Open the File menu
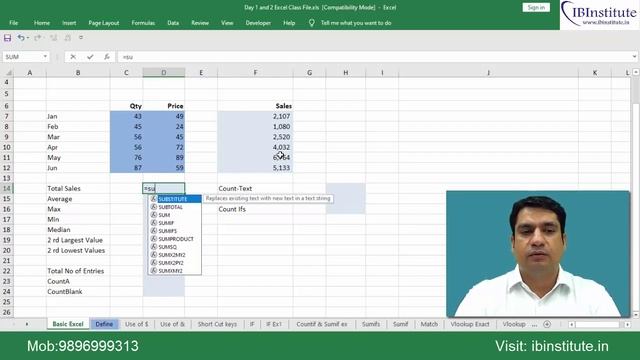Viewport: 640px width, 360px height. coord(13,23)
